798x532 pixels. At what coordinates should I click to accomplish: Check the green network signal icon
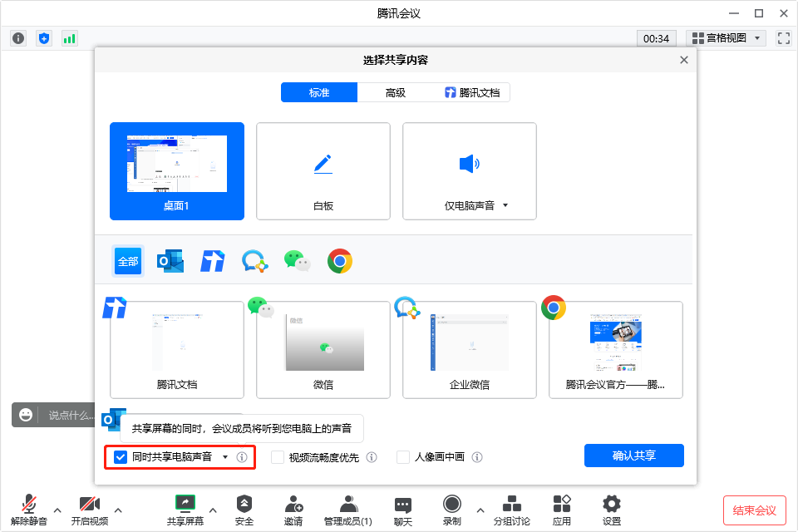(x=69, y=38)
